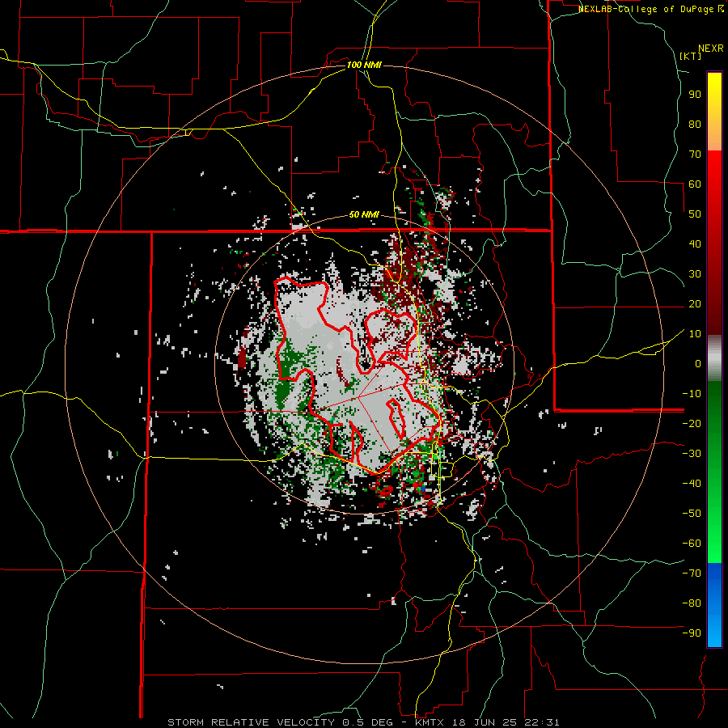The width and height of the screenshot is (728, 728).
Task: Click the 100 NMI range ring label
Action: 364,65
